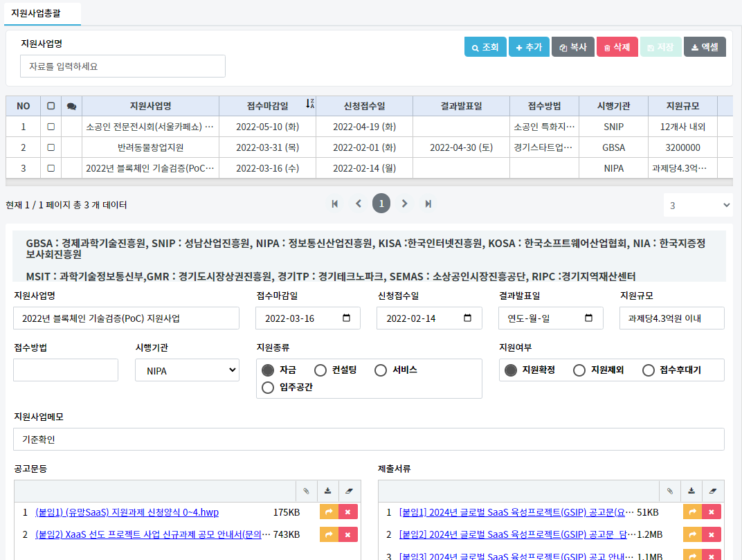Edit the 지원사업메모 field containing 기준확인

[x=369, y=440]
